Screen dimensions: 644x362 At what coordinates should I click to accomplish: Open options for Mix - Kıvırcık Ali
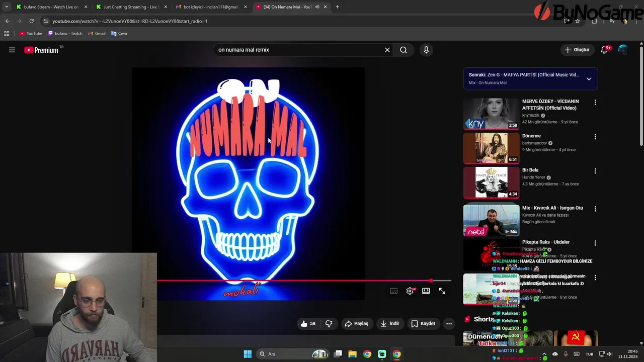[595, 209]
